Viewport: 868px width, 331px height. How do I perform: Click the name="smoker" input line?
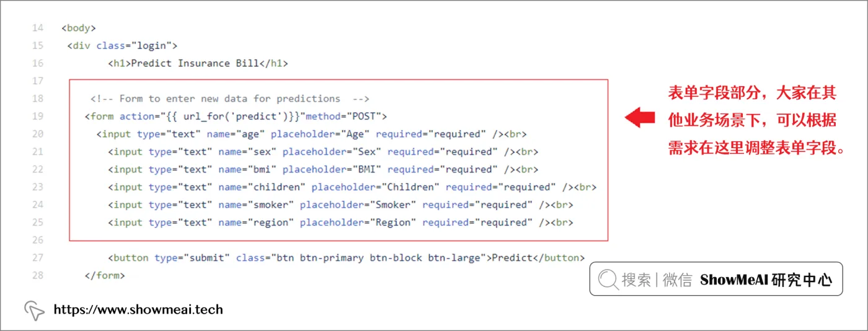341,205
